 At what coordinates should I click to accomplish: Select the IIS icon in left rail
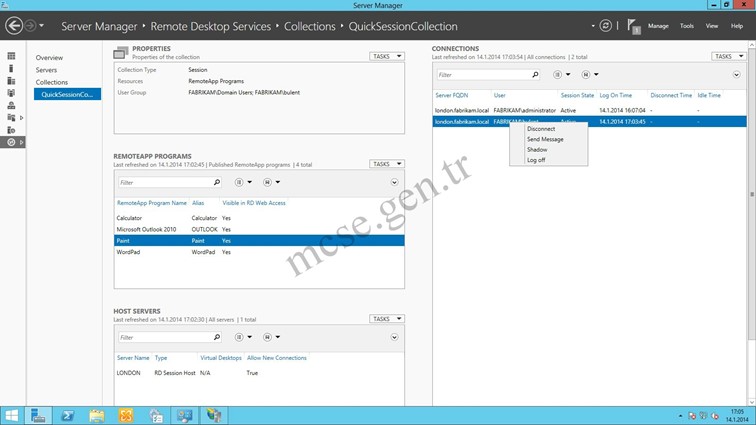point(11,130)
